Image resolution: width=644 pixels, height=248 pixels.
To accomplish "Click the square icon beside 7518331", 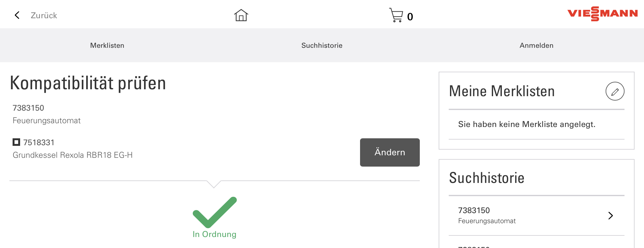I will [x=16, y=142].
